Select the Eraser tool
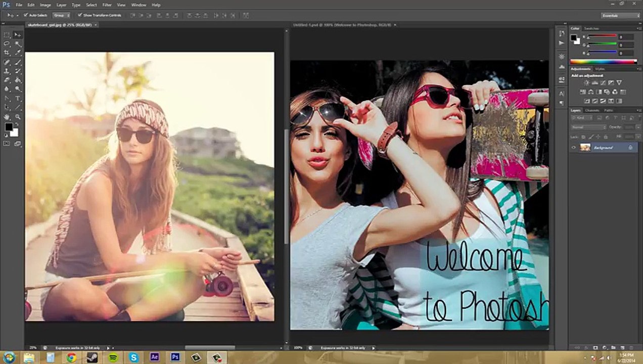Viewport: 643px width, 364px height. point(7,79)
